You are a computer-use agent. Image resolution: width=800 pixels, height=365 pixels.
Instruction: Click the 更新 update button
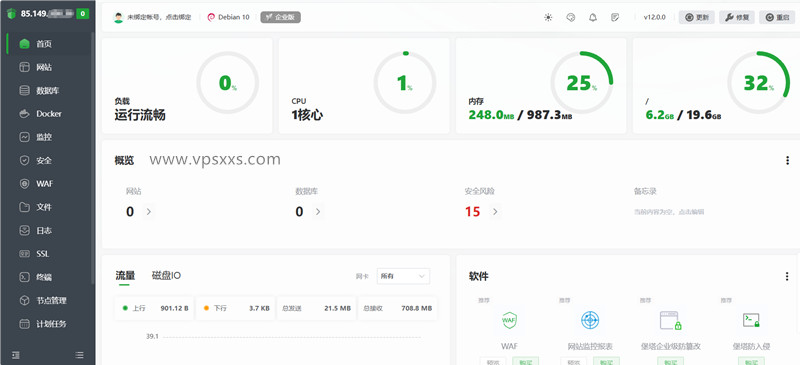pos(696,17)
